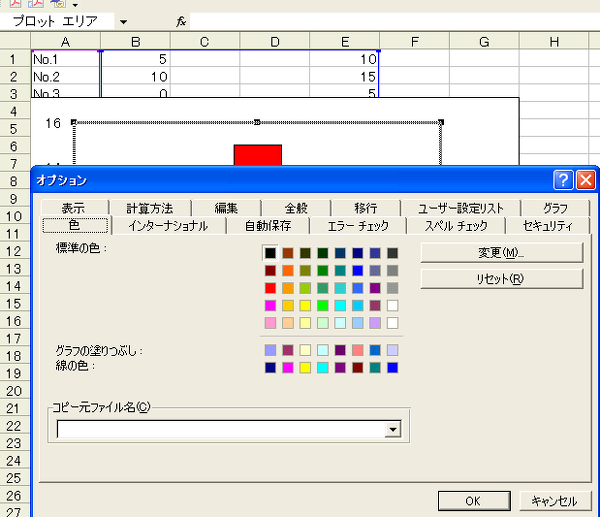600x517 pixels.
Task: Click the fx insert function icon
Action: 181,21
